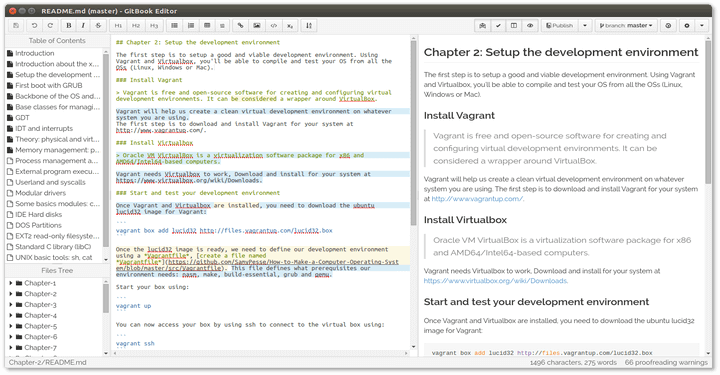Click the Publish button

(x=560, y=26)
